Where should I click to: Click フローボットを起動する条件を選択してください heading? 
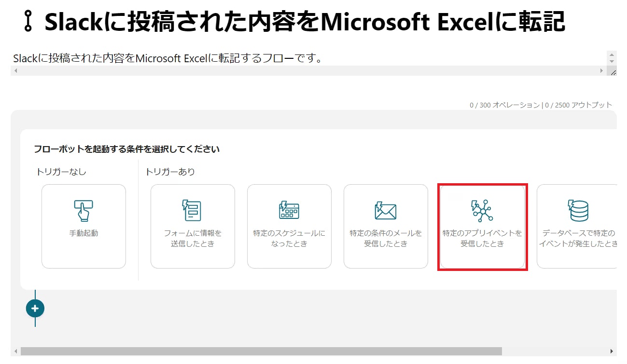(126, 149)
